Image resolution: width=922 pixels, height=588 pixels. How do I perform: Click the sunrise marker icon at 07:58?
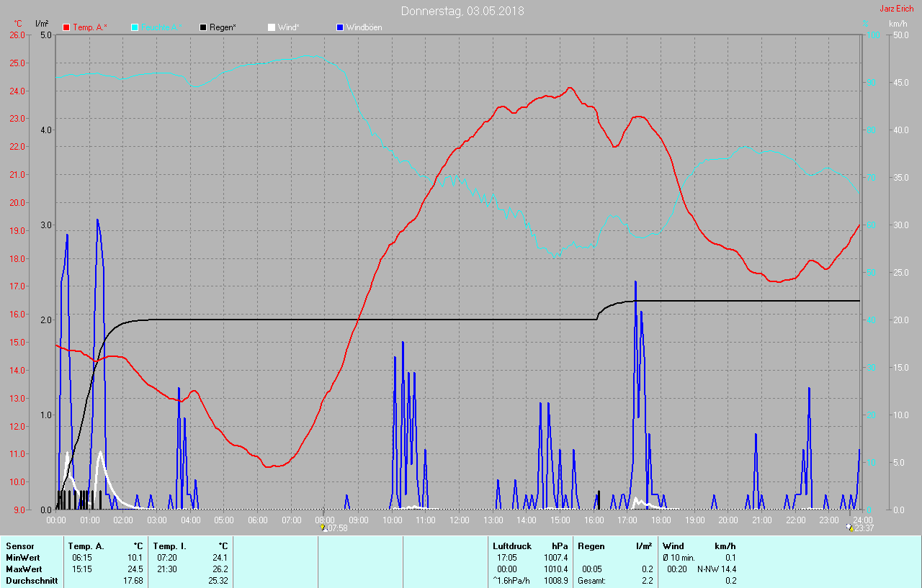click(323, 528)
